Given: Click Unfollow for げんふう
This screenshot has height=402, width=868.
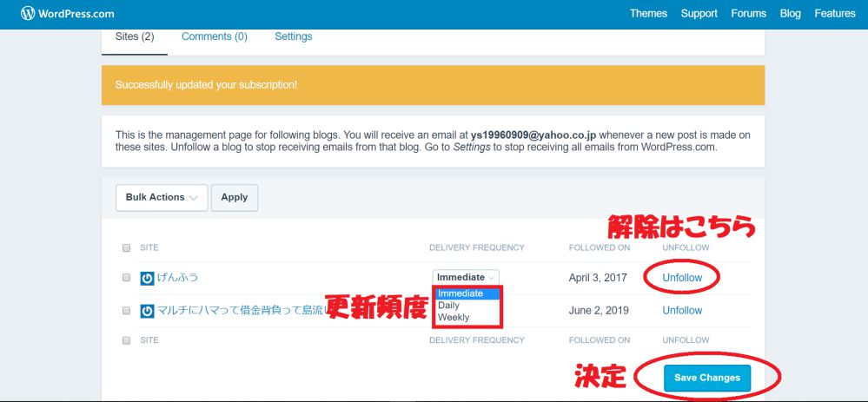Looking at the screenshot, I should [x=682, y=278].
